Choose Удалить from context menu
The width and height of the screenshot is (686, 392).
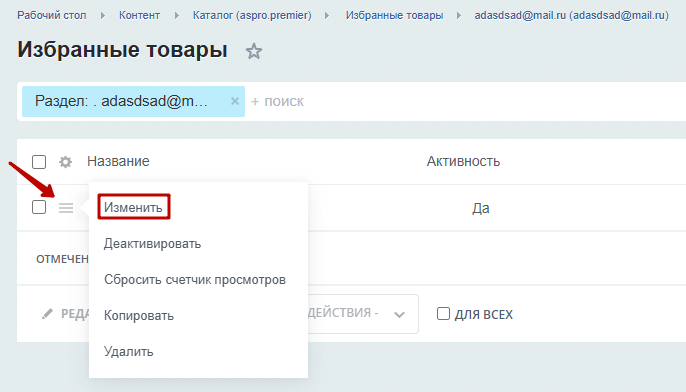(129, 351)
